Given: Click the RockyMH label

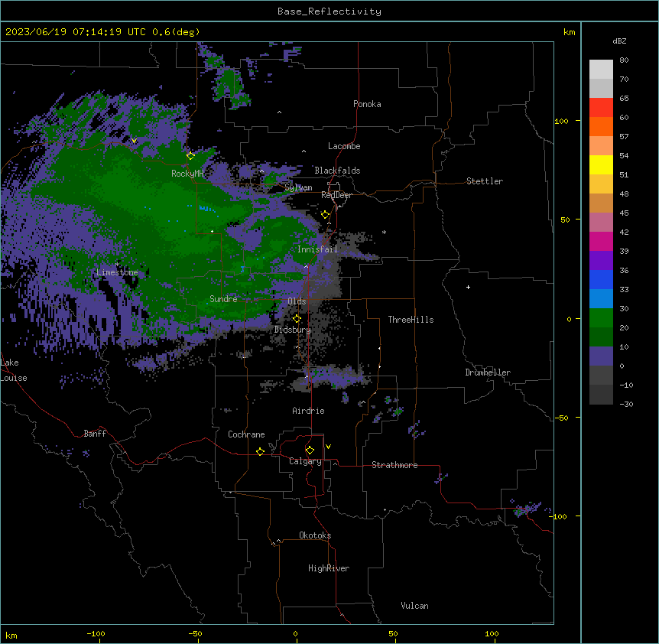Looking at the screenshot, I should [x=187, y=173].
